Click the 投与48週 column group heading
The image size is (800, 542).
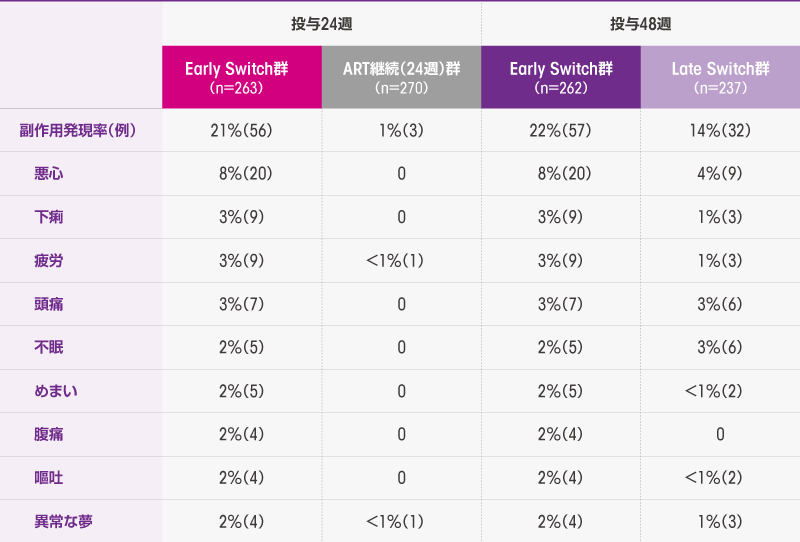640,24
